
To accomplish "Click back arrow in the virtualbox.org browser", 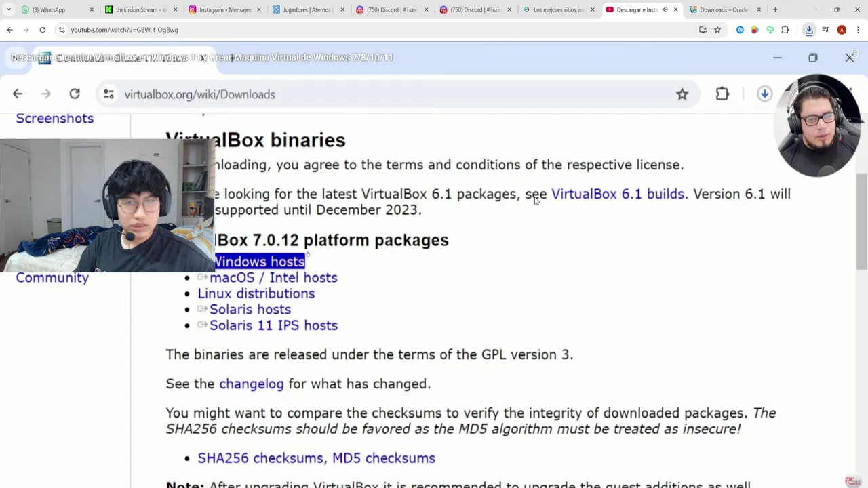I will tap(18, 94).
